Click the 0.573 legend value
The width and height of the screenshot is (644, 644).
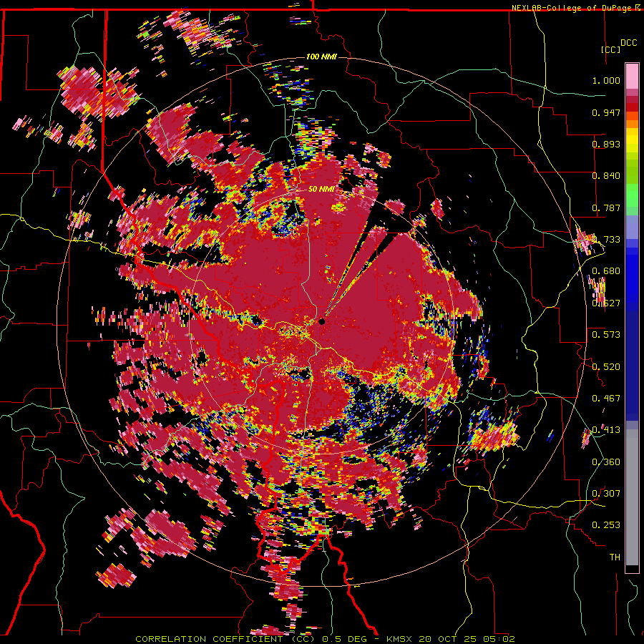pyautogui.click(x=606, y=335)
